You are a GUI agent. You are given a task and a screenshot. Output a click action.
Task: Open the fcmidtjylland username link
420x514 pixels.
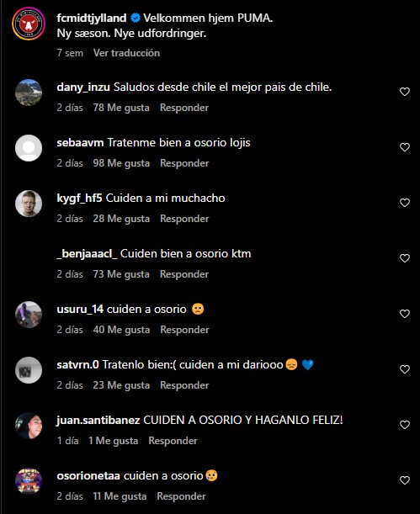(92, 18)
